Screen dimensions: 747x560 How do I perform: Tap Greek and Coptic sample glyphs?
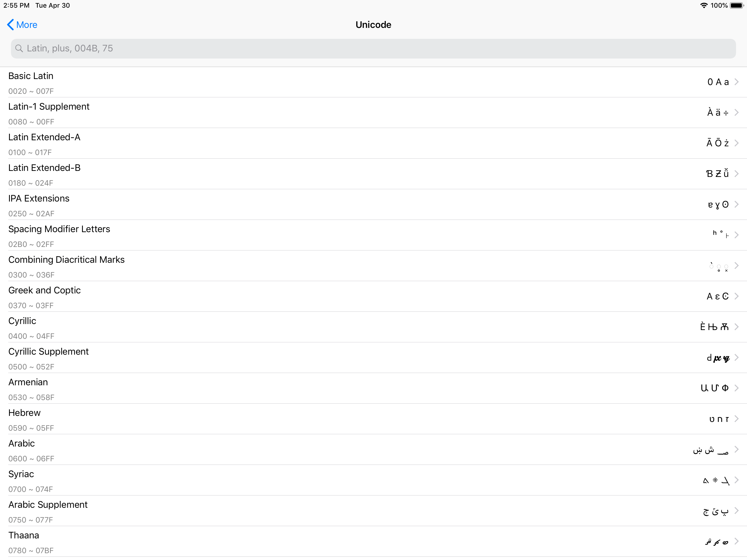click(717, 296)
